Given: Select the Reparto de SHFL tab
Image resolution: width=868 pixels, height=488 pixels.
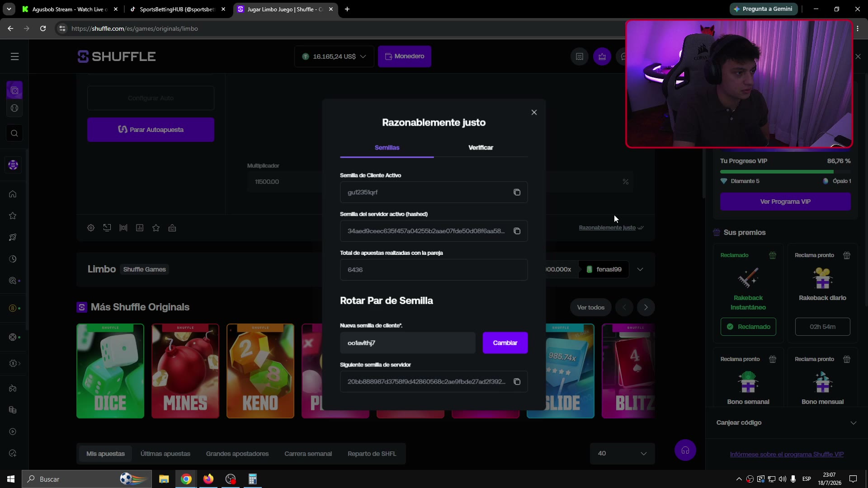Looking at the screenshot, I should click(x=372, y=454).
